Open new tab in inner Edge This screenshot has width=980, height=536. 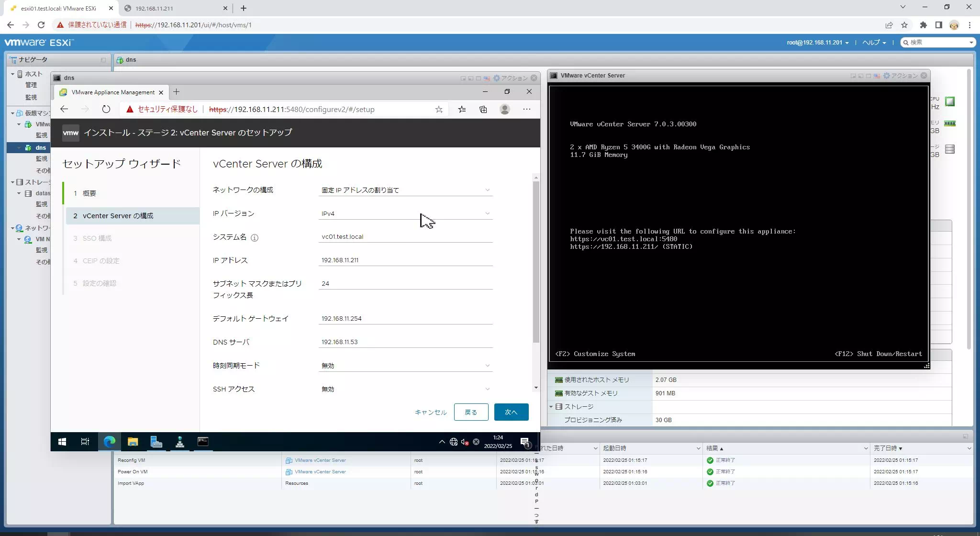tap(176, 92)
